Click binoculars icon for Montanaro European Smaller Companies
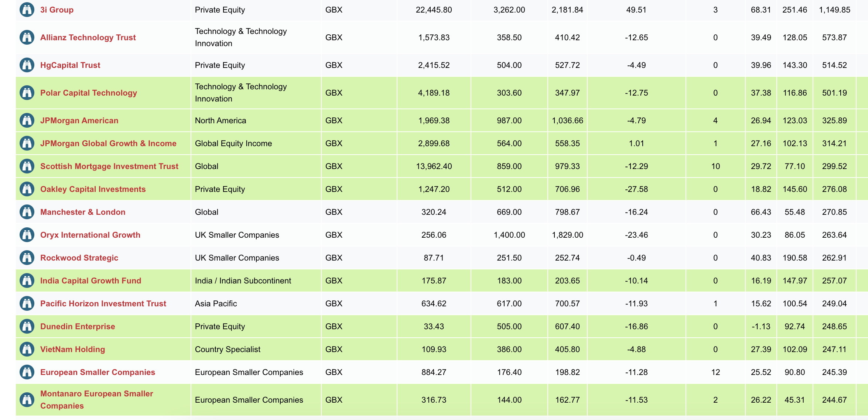Image resolution: width=868 pixels, height=420 pixels. coord(27,400)
